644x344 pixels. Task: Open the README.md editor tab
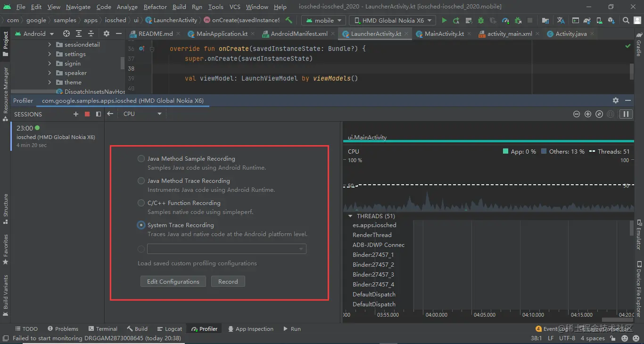pos(156,34)
